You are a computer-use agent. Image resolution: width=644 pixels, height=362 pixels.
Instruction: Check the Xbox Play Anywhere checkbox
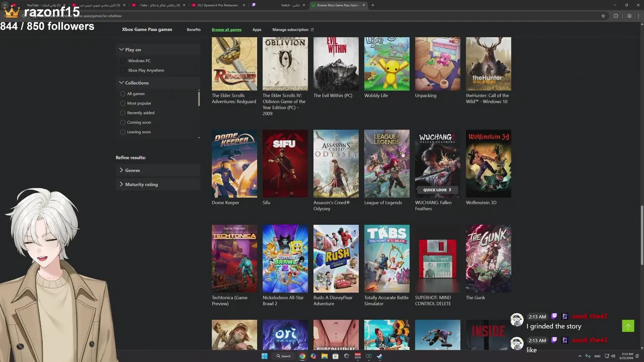tap(123, 70)
